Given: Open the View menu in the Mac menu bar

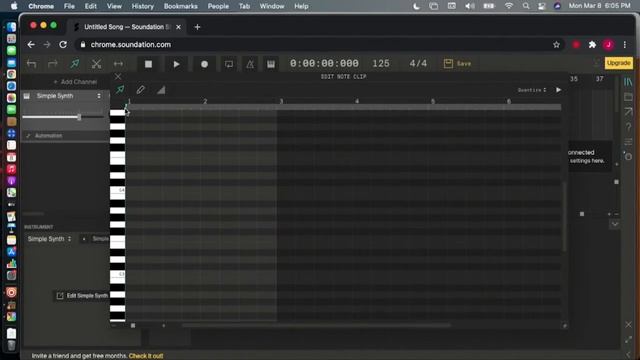Looking at the screenshot, I should pyautogui.click(x=114, y=6).
